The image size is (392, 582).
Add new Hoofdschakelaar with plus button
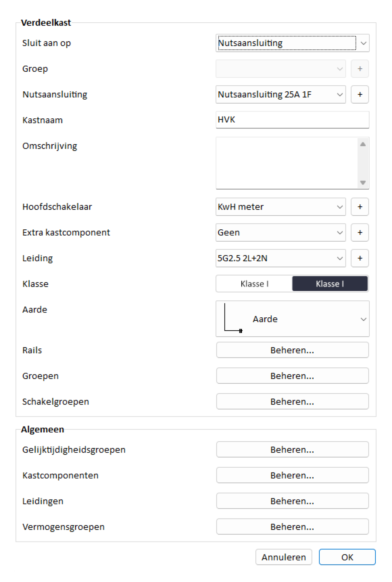[x=360, y=207]
